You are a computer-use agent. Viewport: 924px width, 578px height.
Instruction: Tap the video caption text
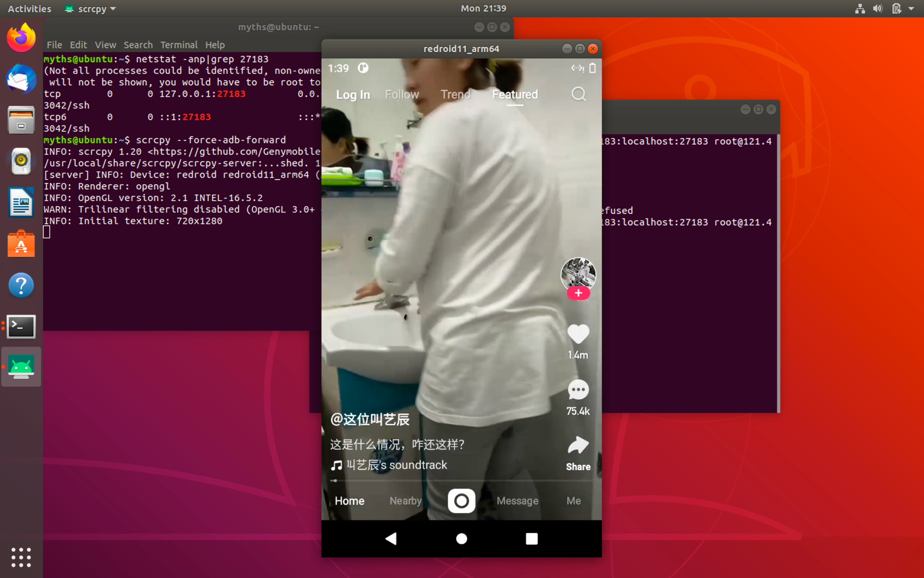(397, 444)
